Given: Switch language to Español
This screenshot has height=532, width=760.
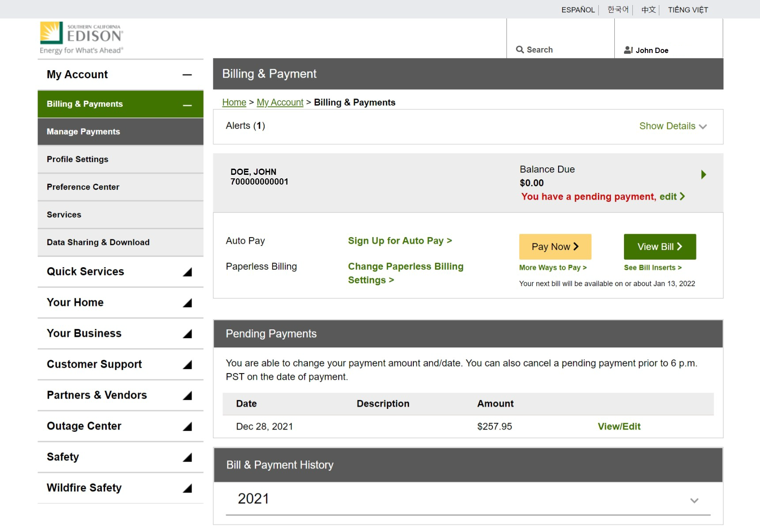Looking at the screenshot, I should [578, 10].
